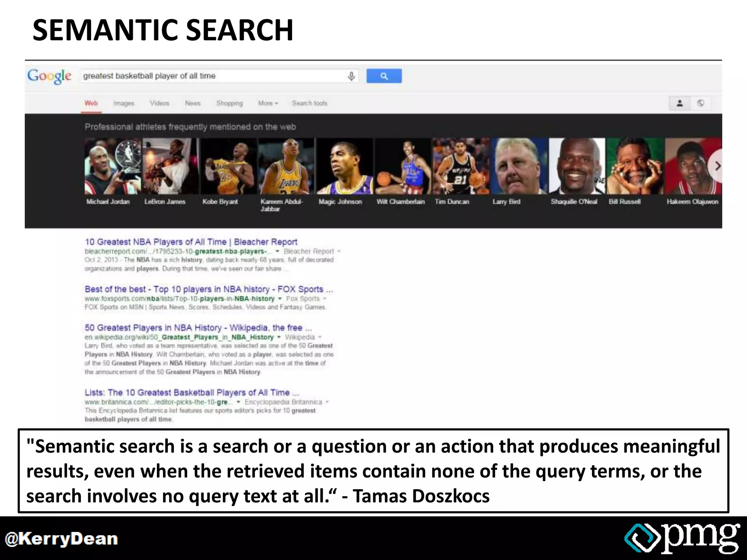Open the Bleacher Report 10 Greatest NBA Players result
747x560 pixels.
tap(191, 242)
